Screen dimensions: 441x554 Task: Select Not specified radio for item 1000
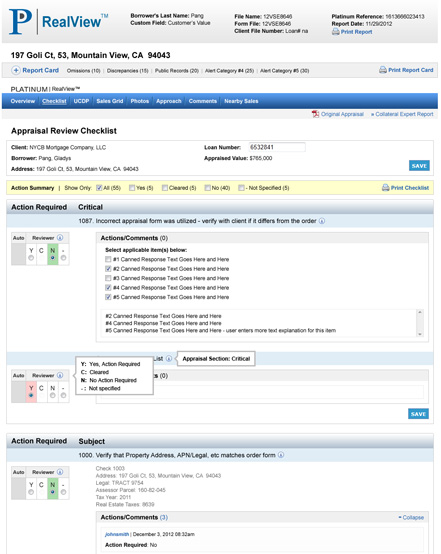(x=63, y=492)
